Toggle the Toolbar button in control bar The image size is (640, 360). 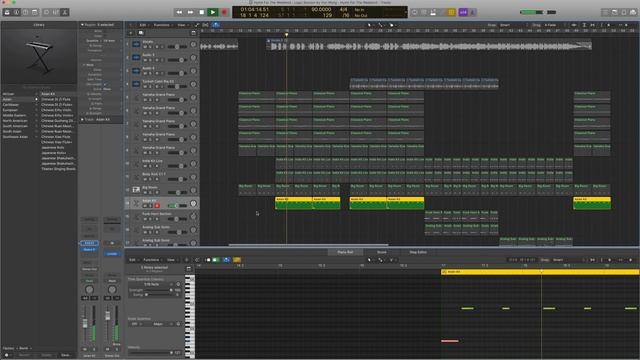[x=35, y=12]
